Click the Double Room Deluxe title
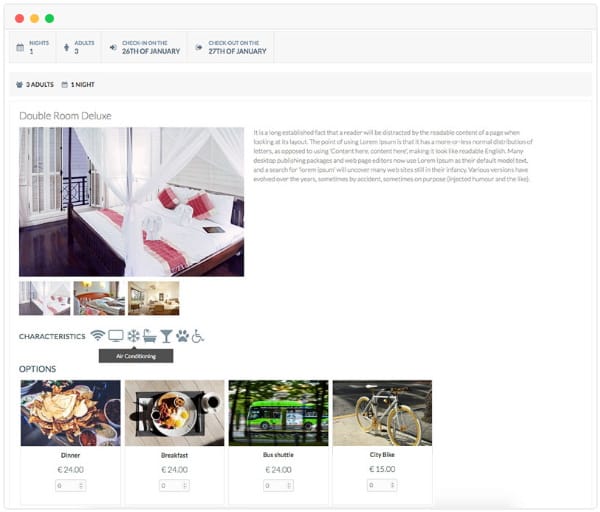 click(65, 116)
